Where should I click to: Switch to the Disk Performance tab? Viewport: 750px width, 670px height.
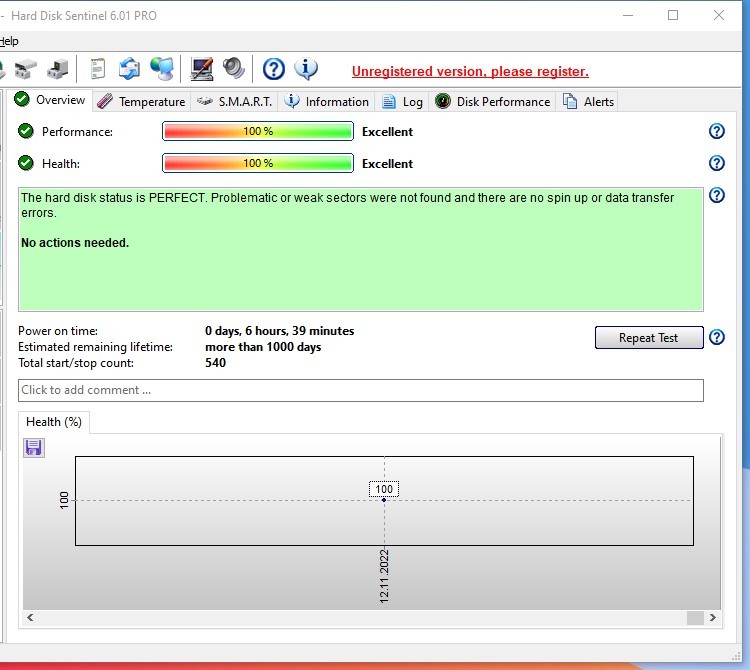pos(492,101)
